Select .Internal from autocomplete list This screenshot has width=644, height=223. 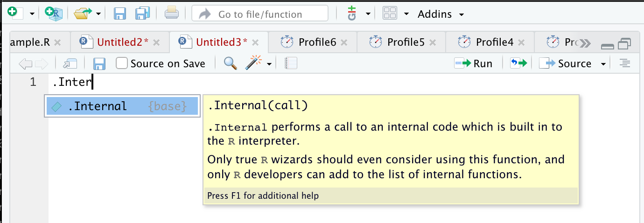[x=122, y=106]
